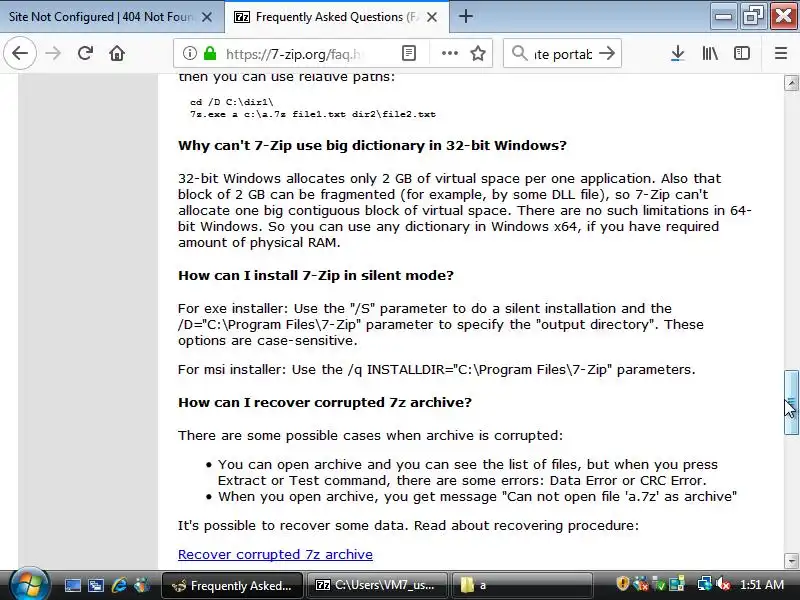Go back to the previous page

click(x=20, y=53)
